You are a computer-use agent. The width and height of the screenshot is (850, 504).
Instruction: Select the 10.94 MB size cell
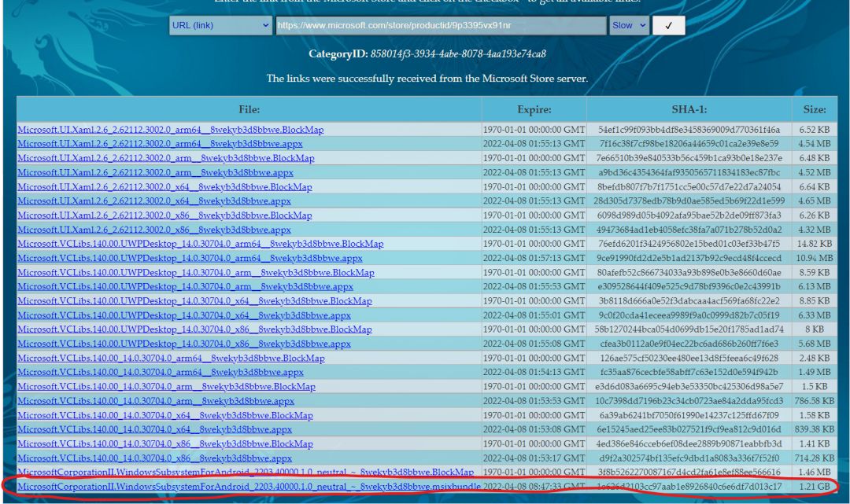815,258
